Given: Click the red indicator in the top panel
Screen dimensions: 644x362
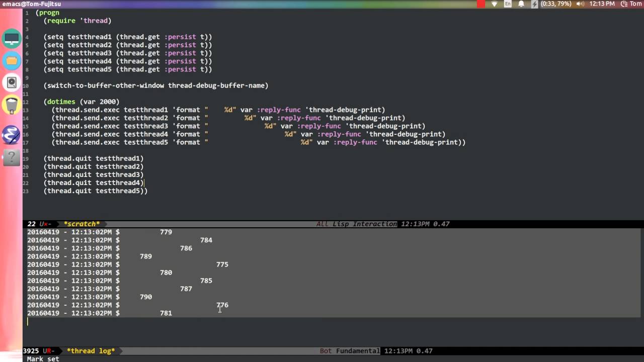Looking at the screenshot, I should coord(481,4).
